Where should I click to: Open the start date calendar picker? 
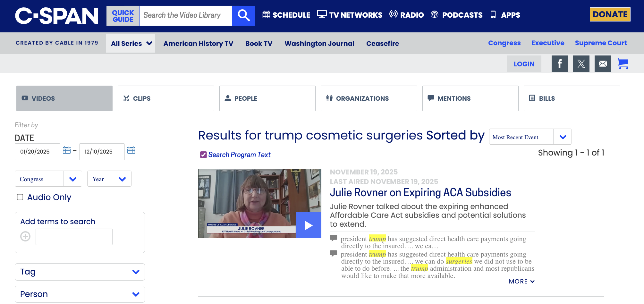[x=67, y=150]
